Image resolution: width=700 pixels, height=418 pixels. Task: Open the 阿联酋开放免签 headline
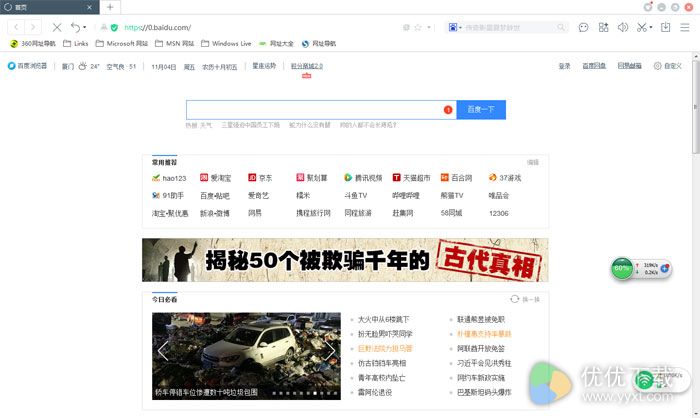[481, 348]
